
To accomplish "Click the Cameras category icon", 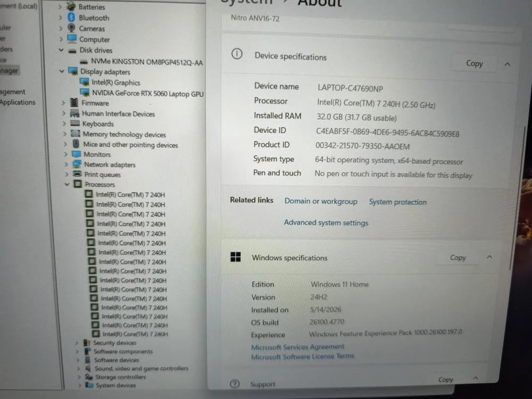I will [72, 28].
